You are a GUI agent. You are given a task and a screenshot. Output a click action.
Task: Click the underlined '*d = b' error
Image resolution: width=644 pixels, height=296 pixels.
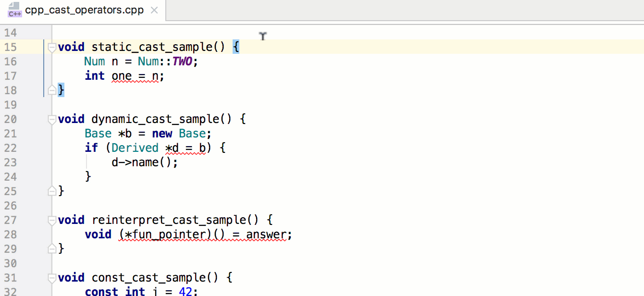point(186,148)
